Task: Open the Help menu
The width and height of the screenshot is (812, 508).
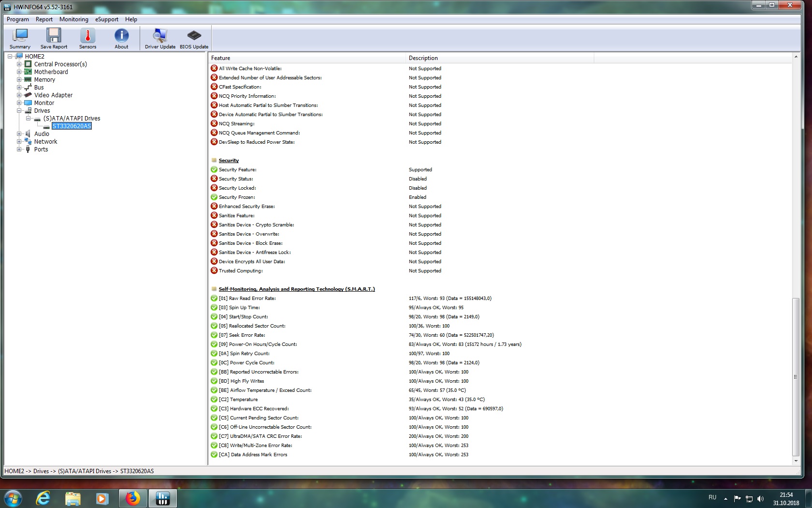Action: (131, 19)
